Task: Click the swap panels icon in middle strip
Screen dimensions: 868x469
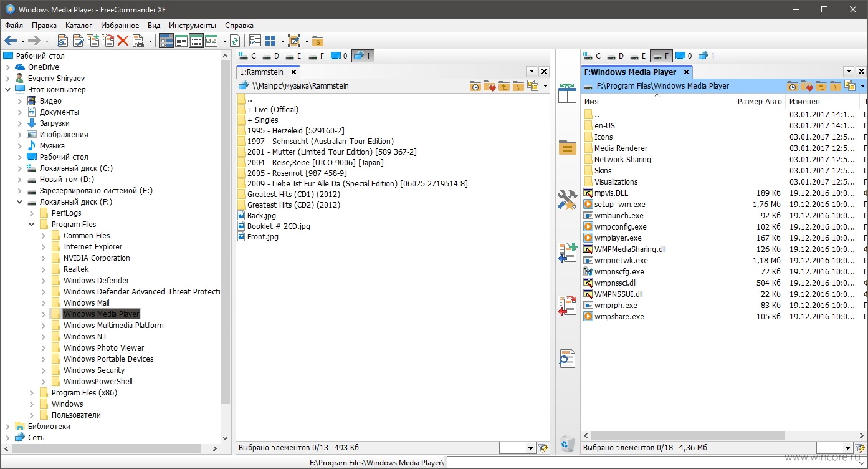Action: tap(567, 93)
